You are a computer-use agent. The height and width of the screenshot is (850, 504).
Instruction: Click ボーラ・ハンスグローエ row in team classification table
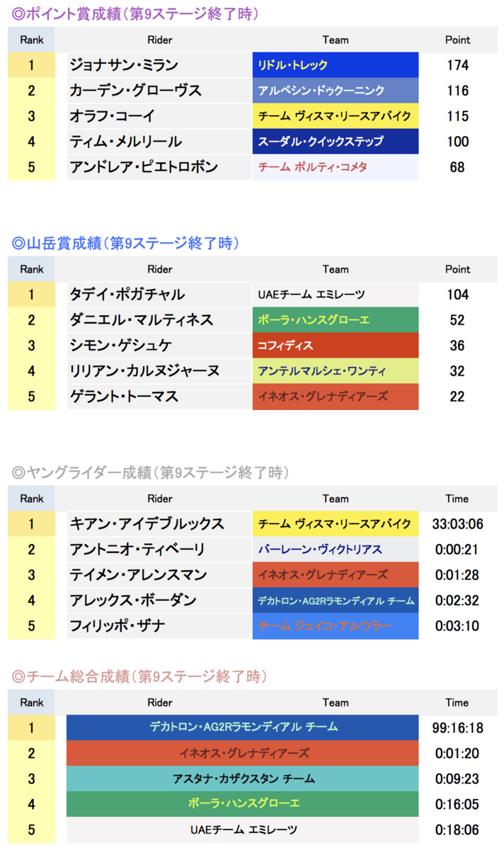point(244,804)
